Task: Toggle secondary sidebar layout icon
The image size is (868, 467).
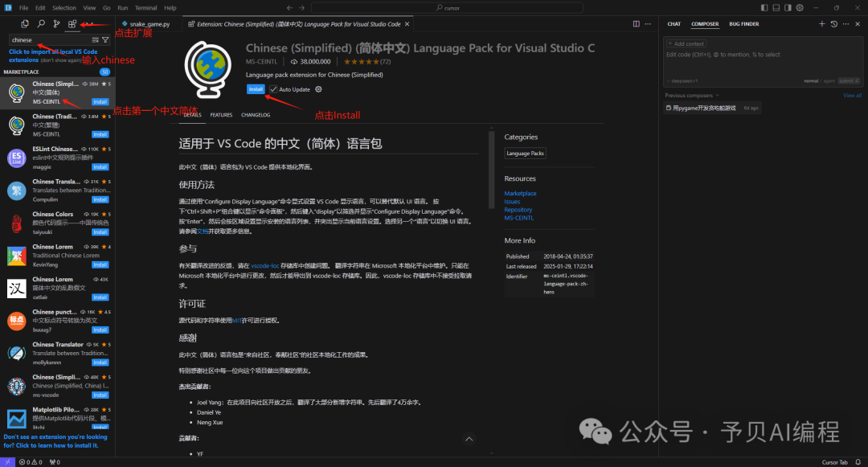Action: click(788, 8)
